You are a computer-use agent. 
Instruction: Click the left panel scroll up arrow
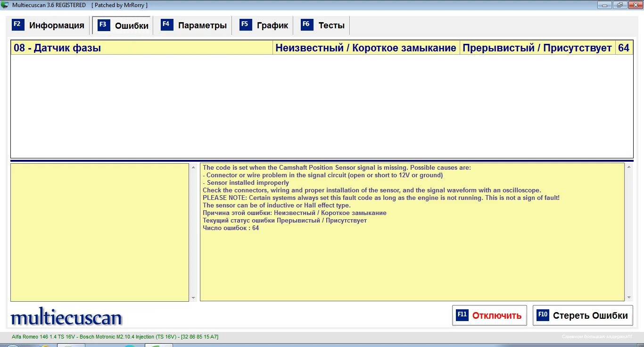(x=193, y=167)
